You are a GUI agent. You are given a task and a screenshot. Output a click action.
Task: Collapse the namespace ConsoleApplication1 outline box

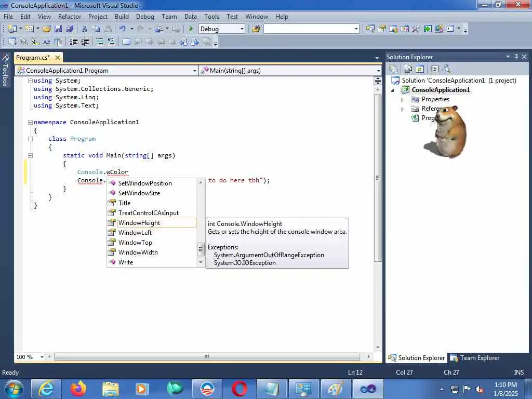(x=30, y=122)
